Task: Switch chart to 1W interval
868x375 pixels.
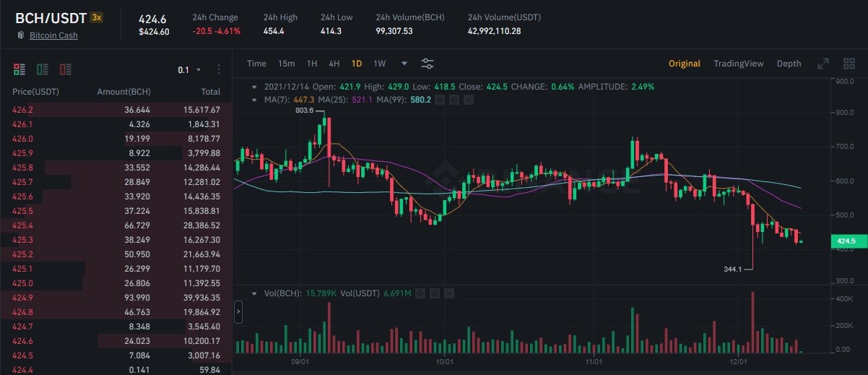Action: pyautogui.click(x=380, y=64)
